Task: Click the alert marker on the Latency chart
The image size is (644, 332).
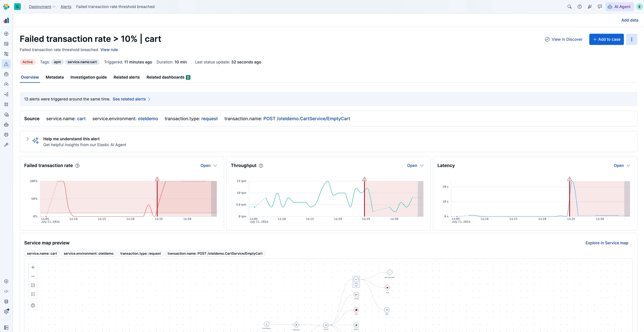Action: 569,179
